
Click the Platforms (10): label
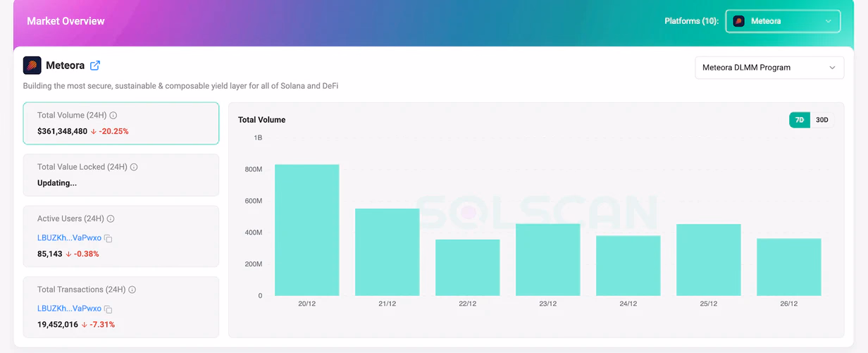691,21
